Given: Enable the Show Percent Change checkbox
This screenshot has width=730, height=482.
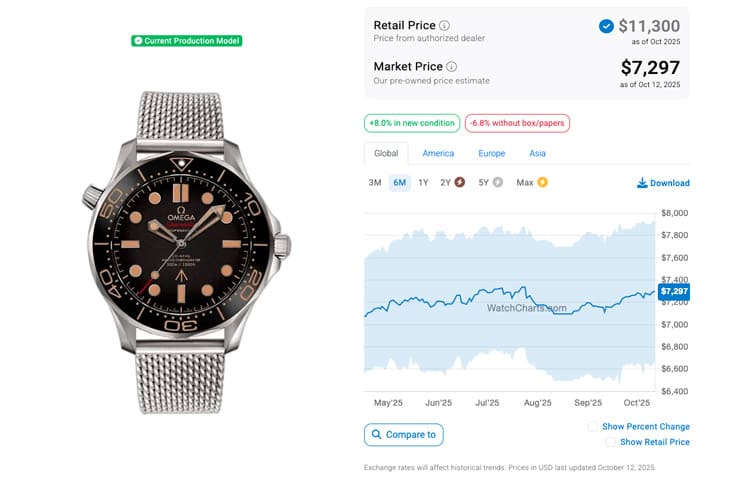Looking at the screenshot, I should click(593, 427).
